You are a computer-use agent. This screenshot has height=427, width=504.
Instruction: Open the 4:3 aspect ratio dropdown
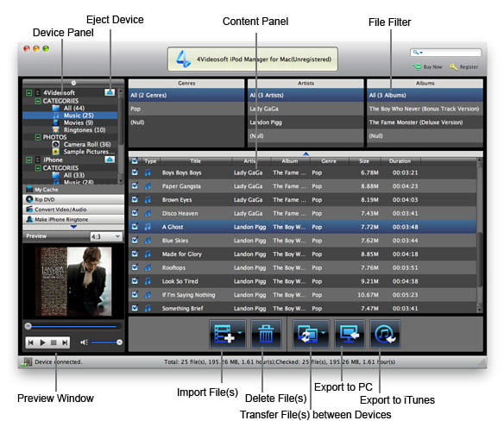[x=106, y=236]
